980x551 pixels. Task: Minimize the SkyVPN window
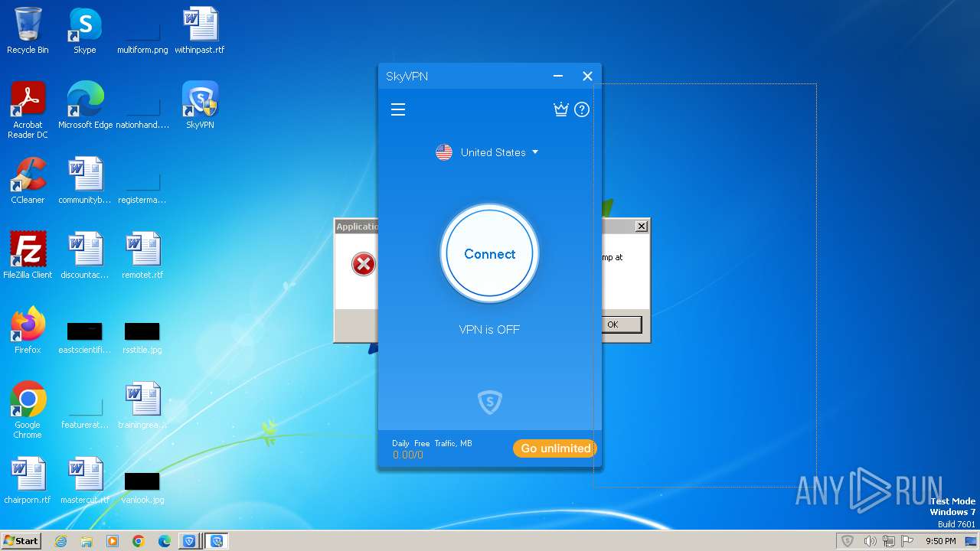tap(558, 76)
